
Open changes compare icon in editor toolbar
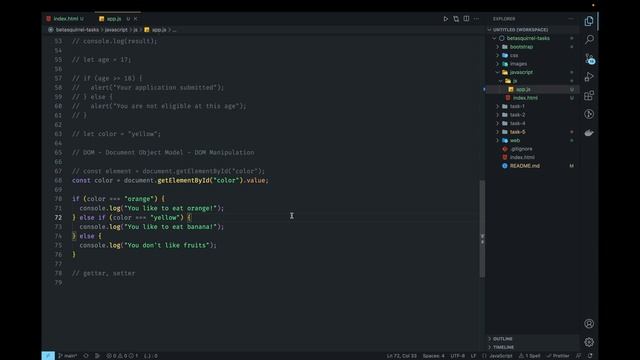456,19
